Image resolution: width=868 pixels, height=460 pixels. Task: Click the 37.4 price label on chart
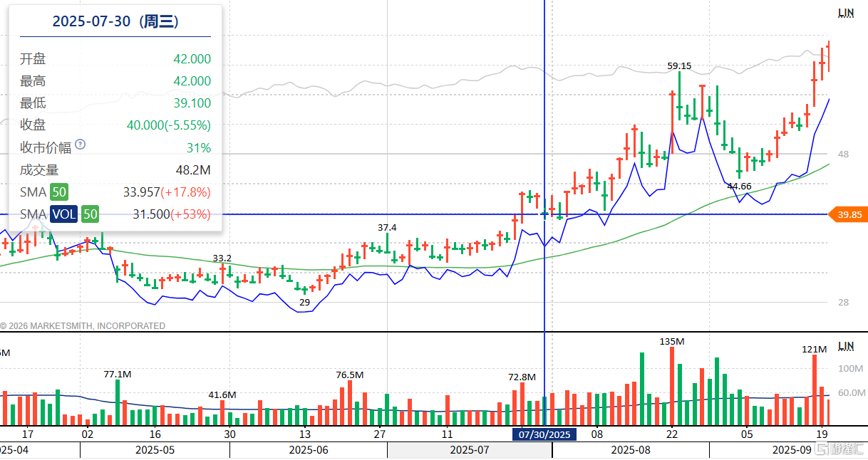point(387,227)
